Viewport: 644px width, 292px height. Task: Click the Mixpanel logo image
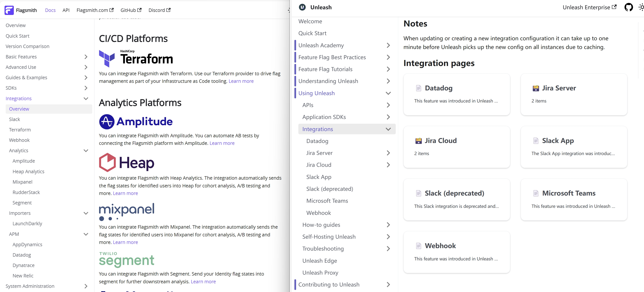127,212
